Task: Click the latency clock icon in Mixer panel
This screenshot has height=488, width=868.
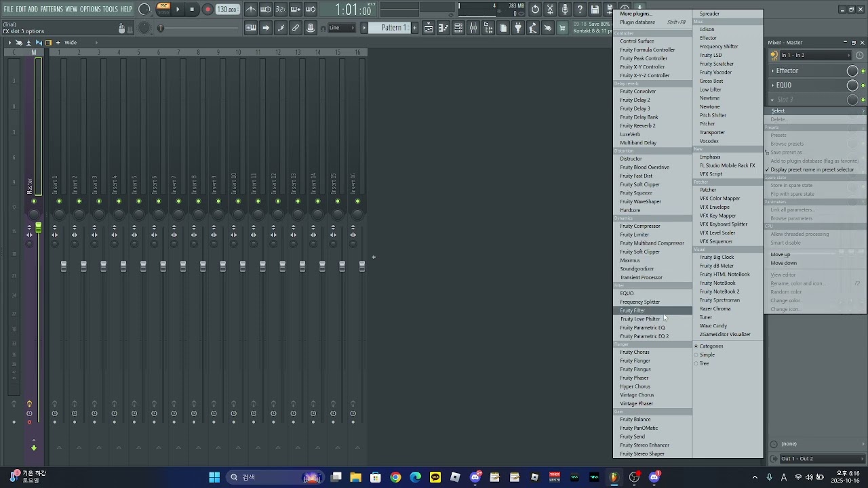Action: coord(860,56)
